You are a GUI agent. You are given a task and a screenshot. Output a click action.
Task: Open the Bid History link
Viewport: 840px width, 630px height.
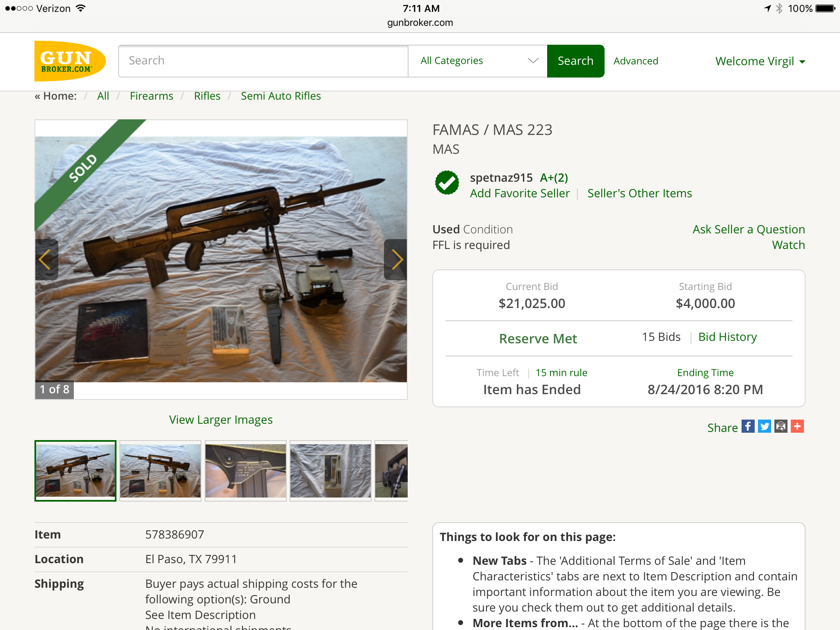[727, 337]
